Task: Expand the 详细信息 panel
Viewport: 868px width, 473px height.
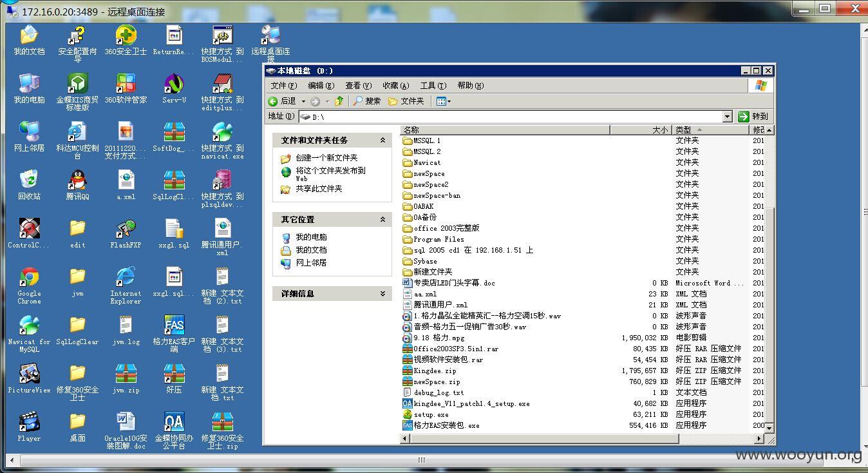Action: point(382,293)
